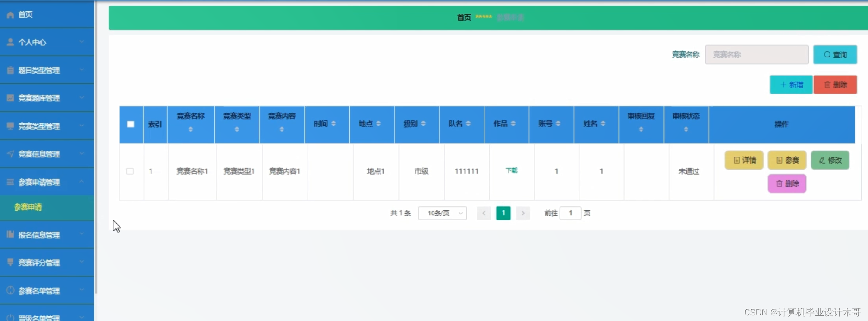Sort by 姓名 column arrows
Viewport: 868px width, 321px height.
coord(603,124)
